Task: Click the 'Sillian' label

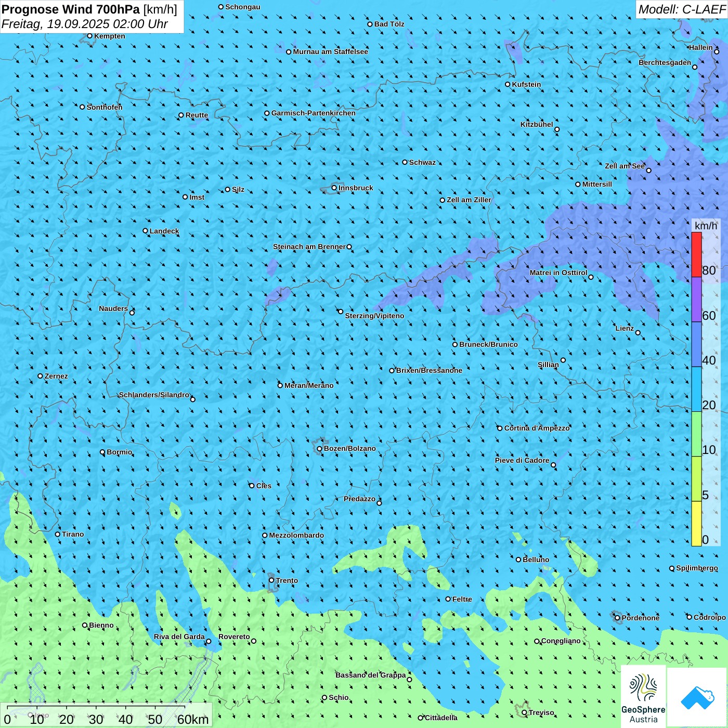Action: pos(548,365)
